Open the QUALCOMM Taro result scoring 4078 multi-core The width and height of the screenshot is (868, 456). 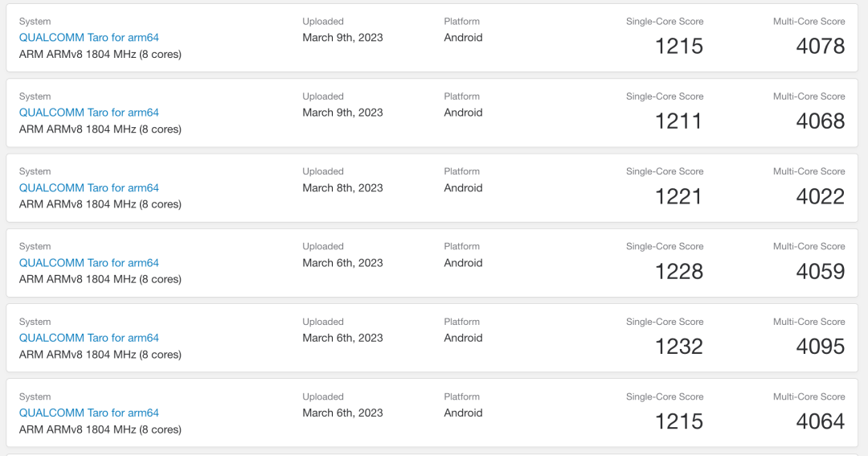click(89, 38)
